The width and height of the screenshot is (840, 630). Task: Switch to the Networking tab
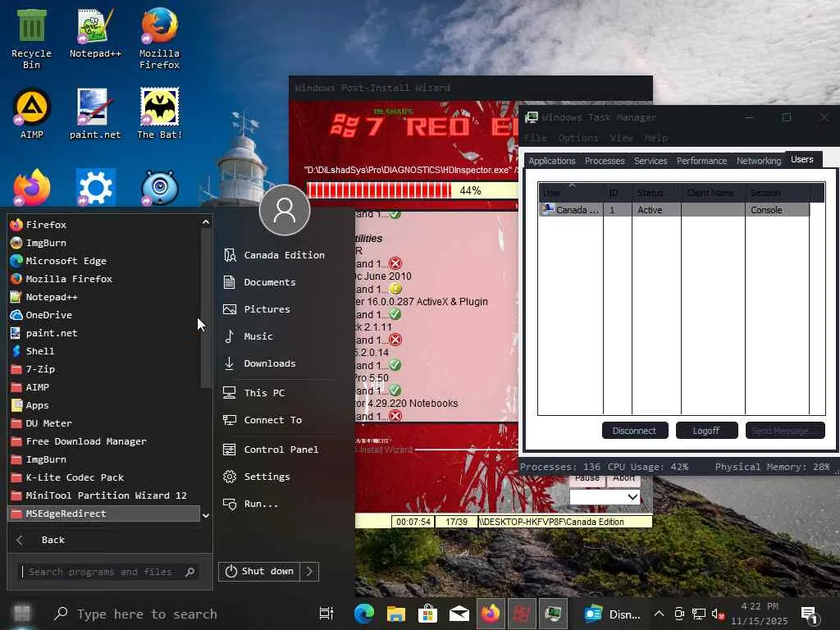759,161
